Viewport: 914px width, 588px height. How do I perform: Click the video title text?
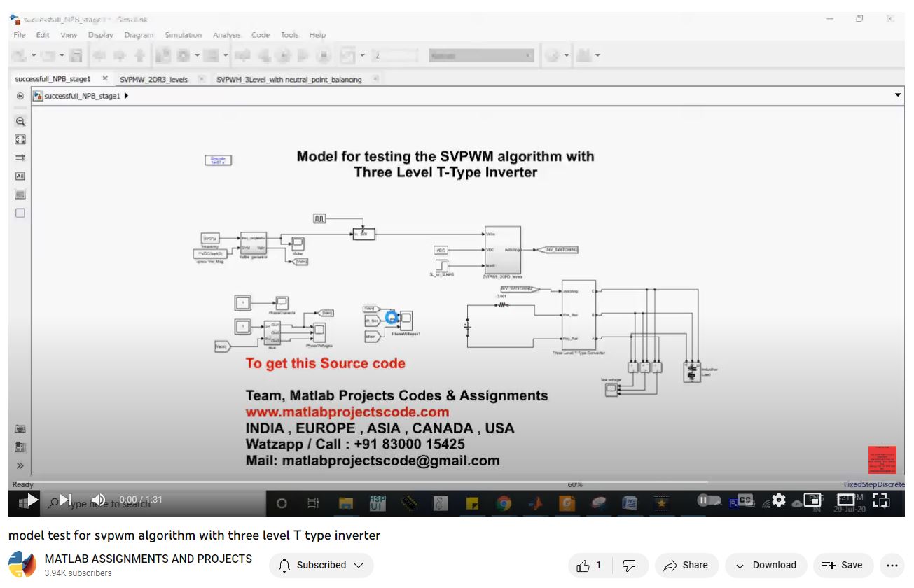[194, 535]
